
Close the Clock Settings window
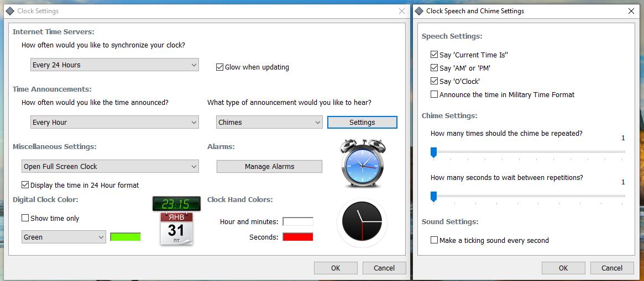pyautogui.click(x=401, y=11)
